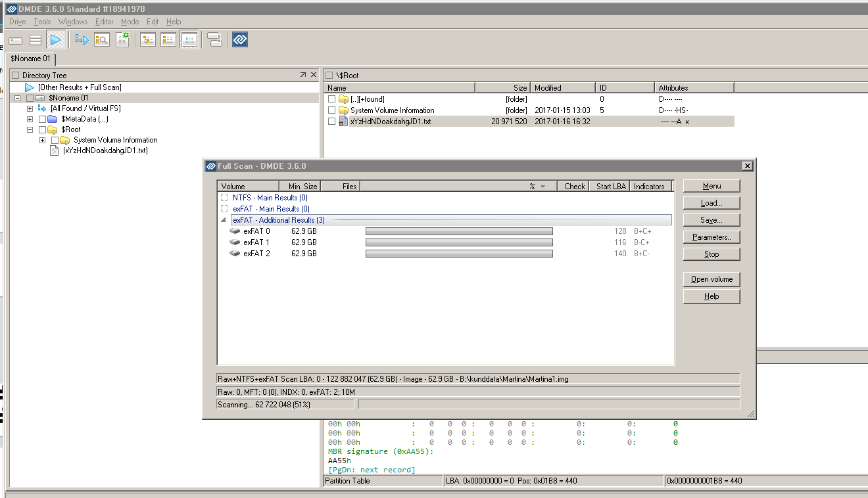Click the [..][+found] folder icon in file list
This screenshot has width=868, height=498.
coord(343,99)
